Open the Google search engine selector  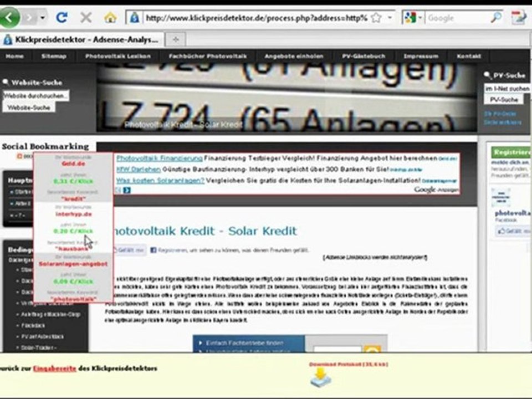coord(413,18)
